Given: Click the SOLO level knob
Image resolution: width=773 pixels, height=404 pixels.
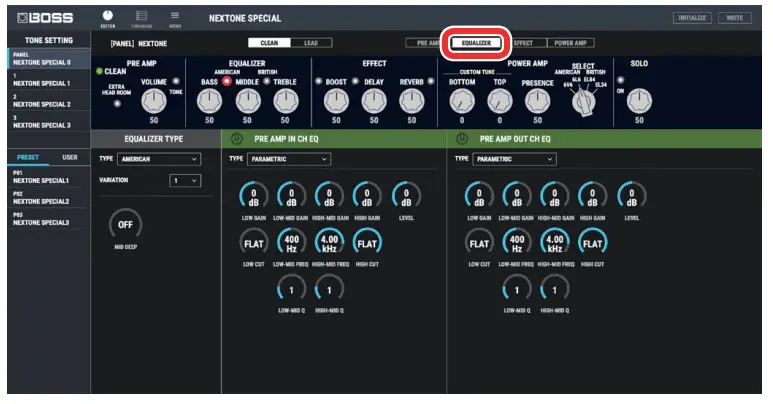Looking at the screenshot, I should 639,101.
